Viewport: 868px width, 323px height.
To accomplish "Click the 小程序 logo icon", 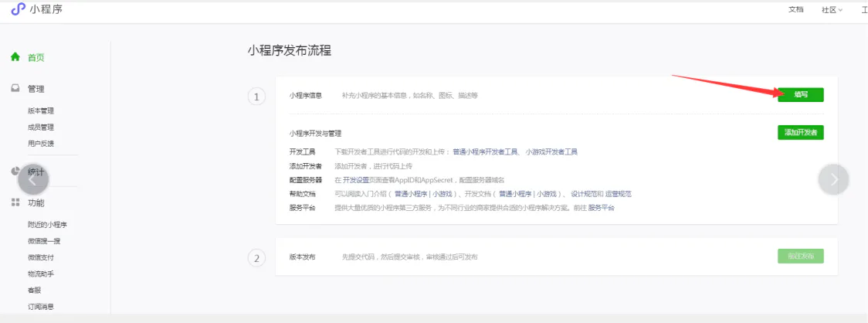I will 19,9.
